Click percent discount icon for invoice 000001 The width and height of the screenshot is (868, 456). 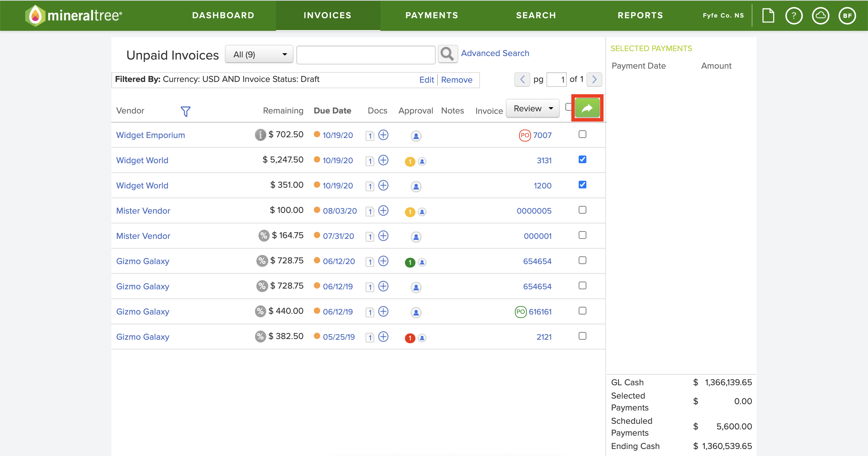coord(263,235)
